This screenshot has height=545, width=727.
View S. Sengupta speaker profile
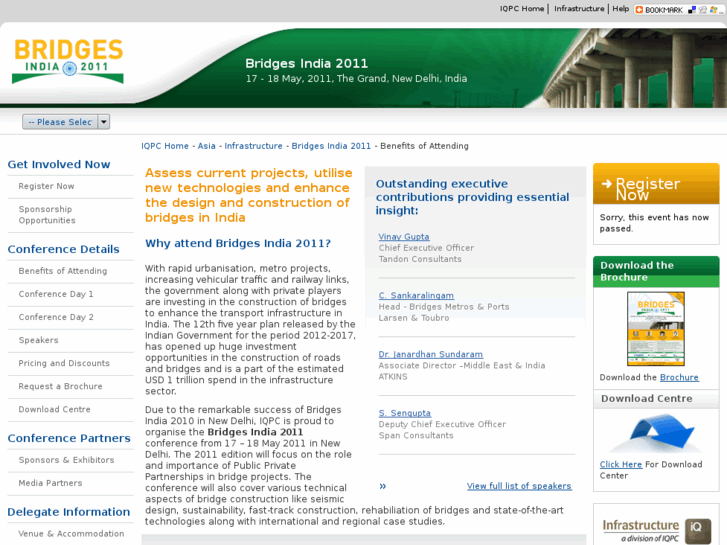[404, 413]
